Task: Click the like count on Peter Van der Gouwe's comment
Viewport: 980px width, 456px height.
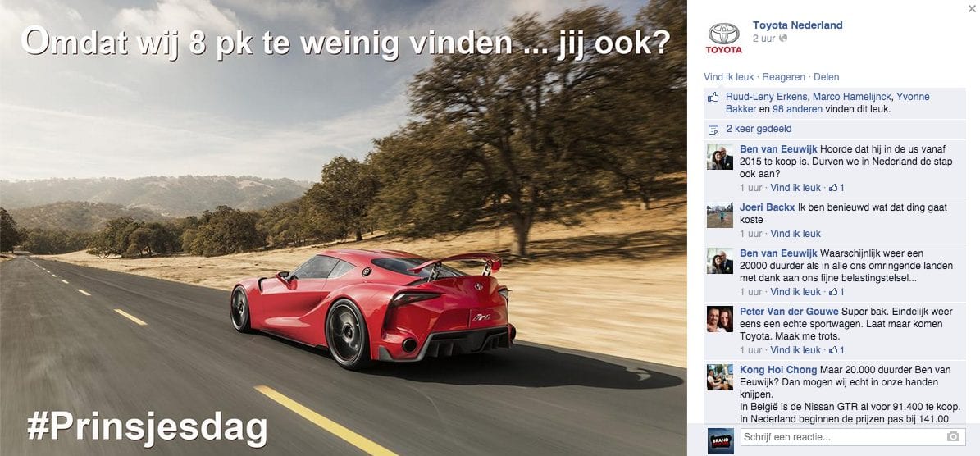Action: click(x=836, y=350)
